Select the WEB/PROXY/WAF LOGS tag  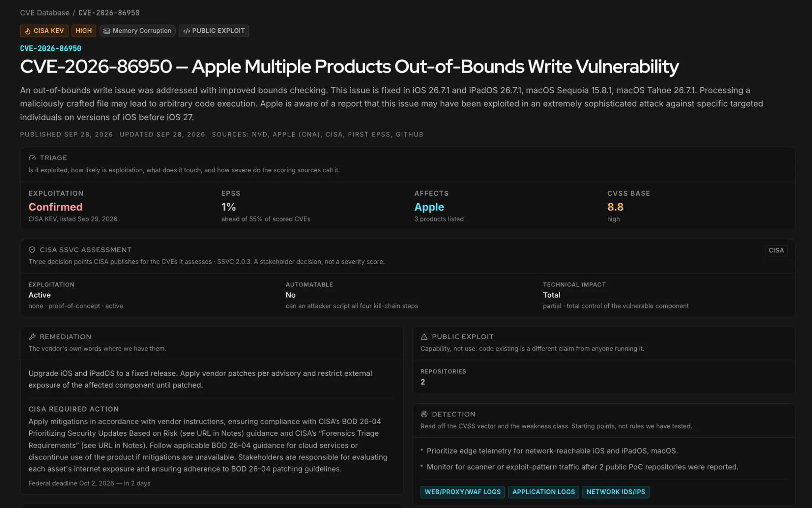coord(463,492)
